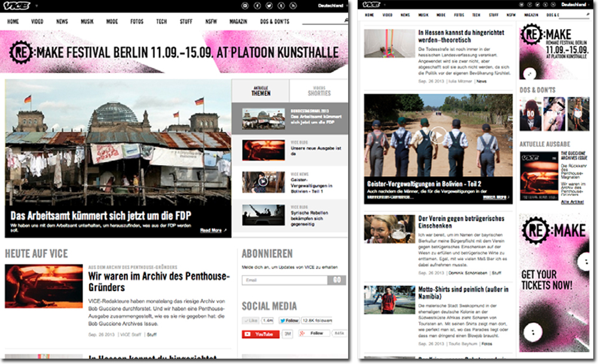
Task: Click search field in left window navigation
Action: 324,21
